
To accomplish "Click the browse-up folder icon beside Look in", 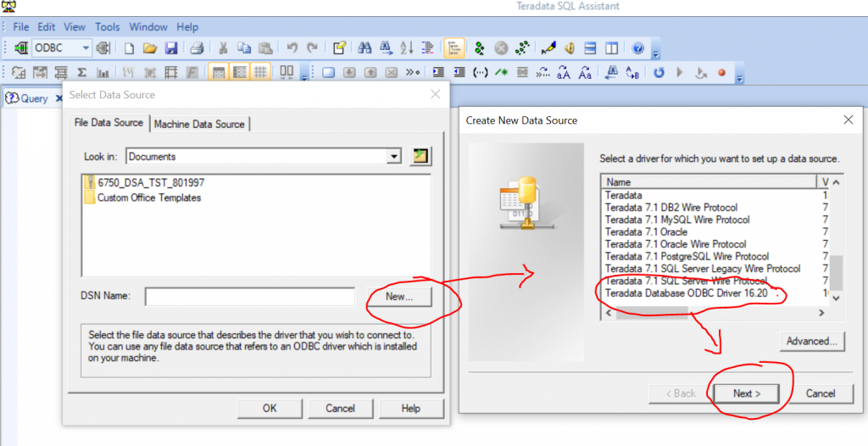I will click(x=420, y=156).
